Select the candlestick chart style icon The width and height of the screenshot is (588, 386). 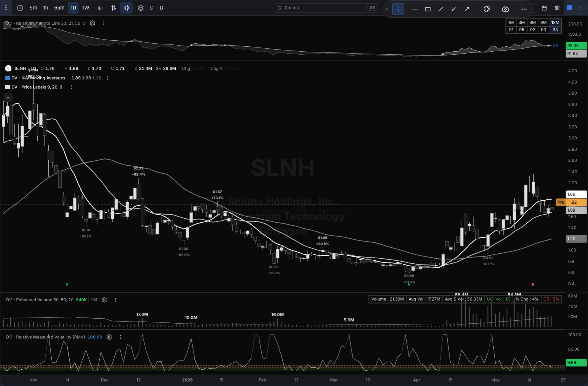[126, 8]
